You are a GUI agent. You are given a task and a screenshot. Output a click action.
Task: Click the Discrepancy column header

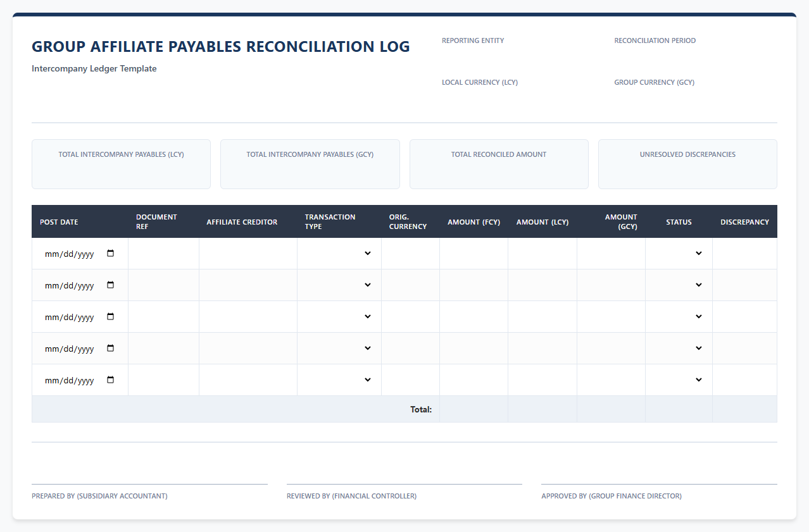click(x=744, y=222)
